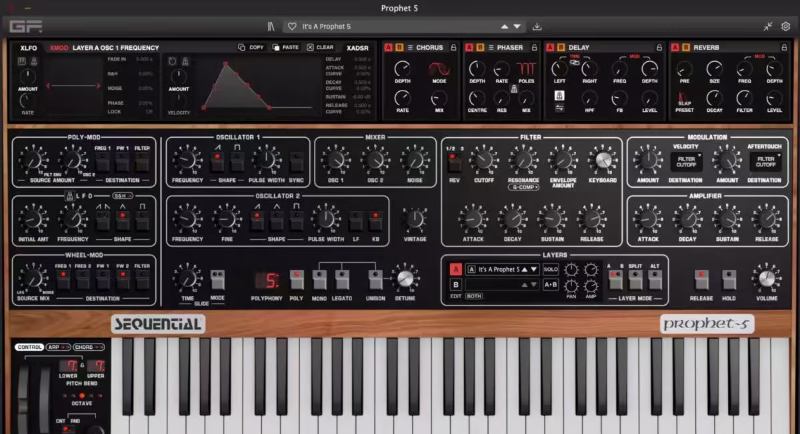Viewport: 800px width, 434px height.
Task: Click the Phaser poles icon
Action: pyautogui.click(x=526, y=69)
